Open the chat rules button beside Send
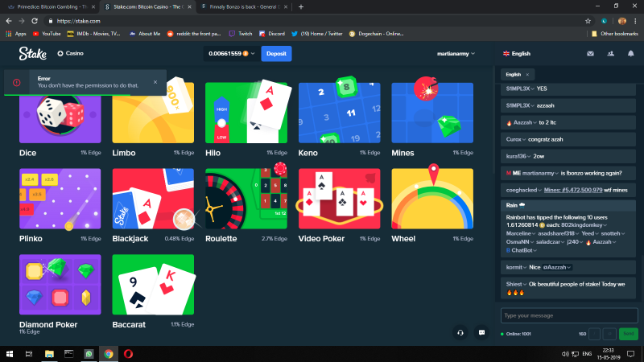 click(594, 334)
